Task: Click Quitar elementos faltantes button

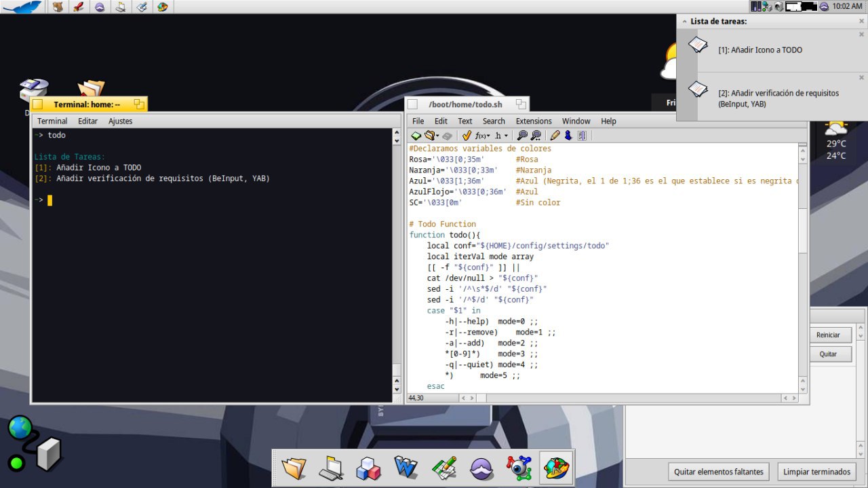Action: coord(719,472)
